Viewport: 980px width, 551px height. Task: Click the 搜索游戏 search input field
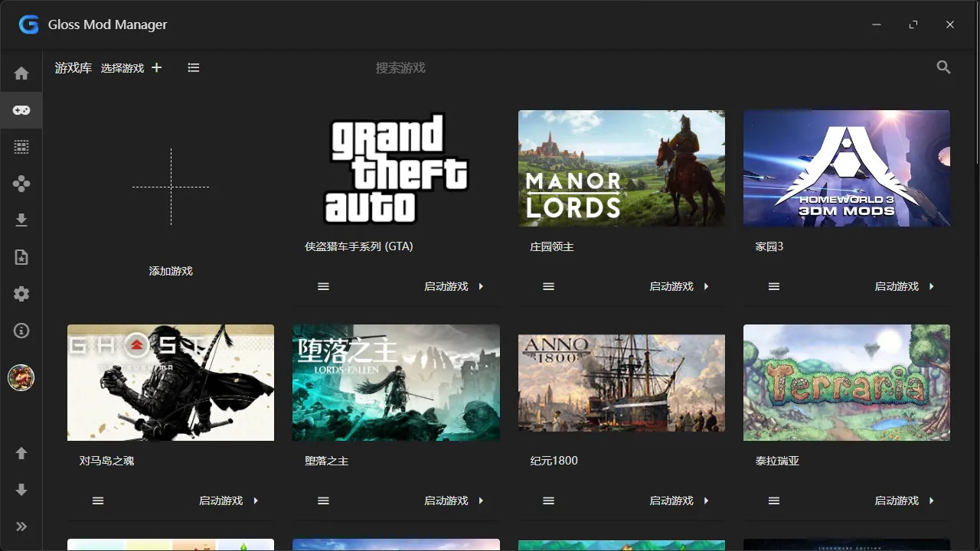(400, 67)
